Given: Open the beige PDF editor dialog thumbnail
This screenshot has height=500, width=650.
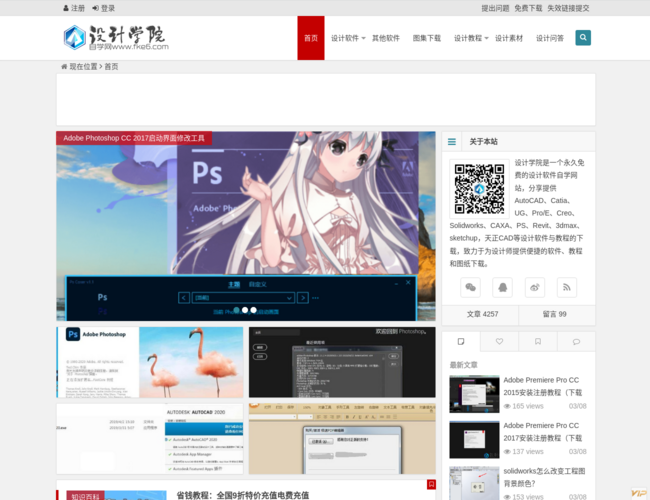Looking at the screenshot, I should [342, 439].
